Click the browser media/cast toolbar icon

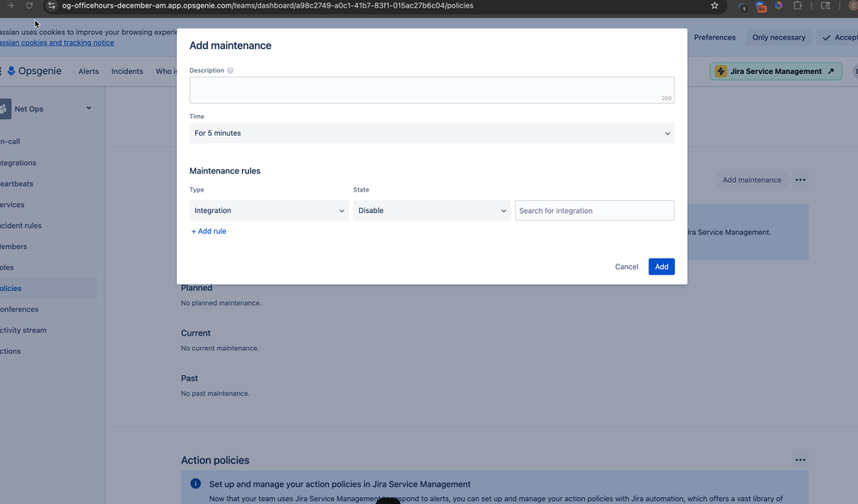click(x=825, y=5)
